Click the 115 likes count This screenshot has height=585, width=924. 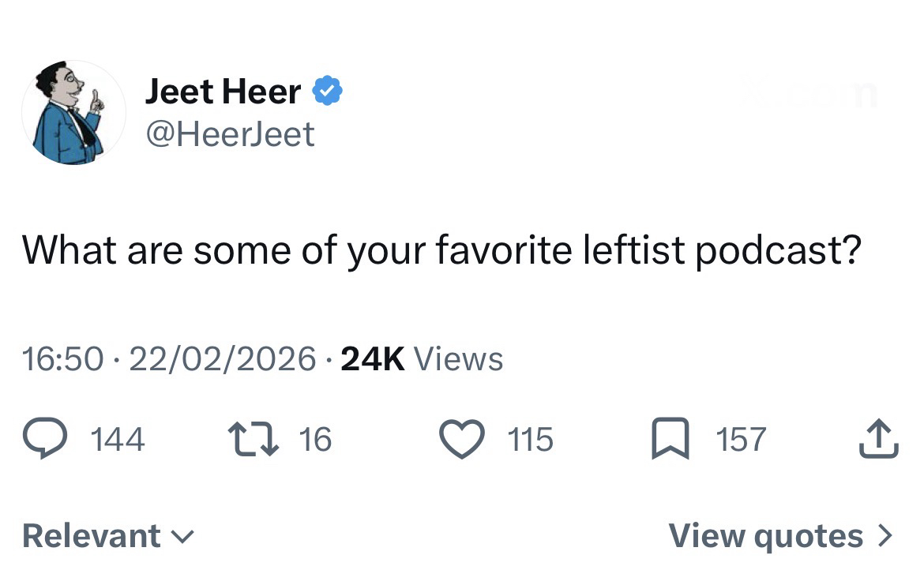point(530,439)
